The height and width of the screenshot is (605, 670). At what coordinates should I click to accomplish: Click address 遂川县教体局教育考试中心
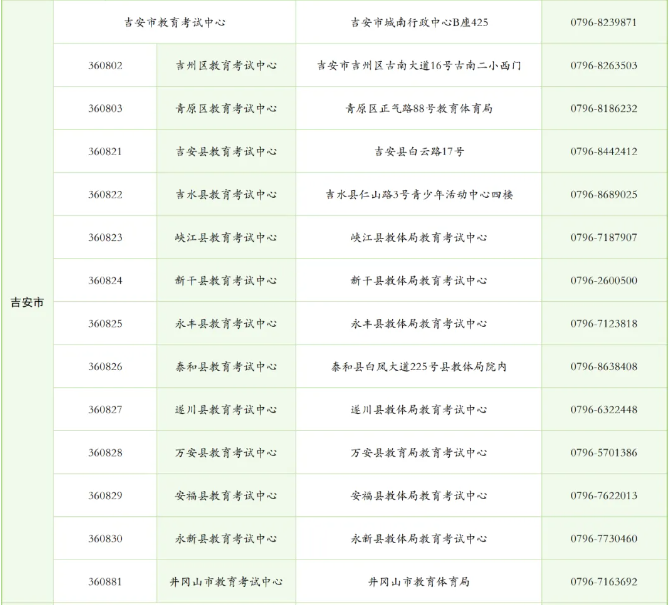[x=419, y=409]
